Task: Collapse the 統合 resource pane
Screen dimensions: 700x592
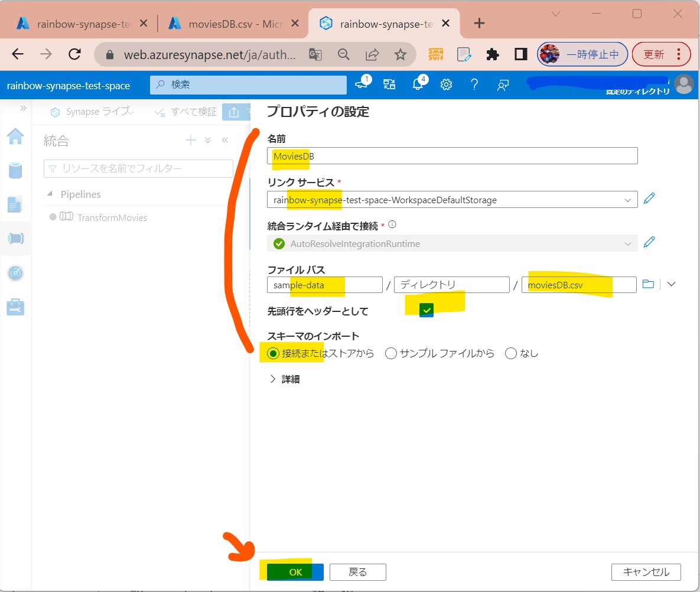Action: 225,140
